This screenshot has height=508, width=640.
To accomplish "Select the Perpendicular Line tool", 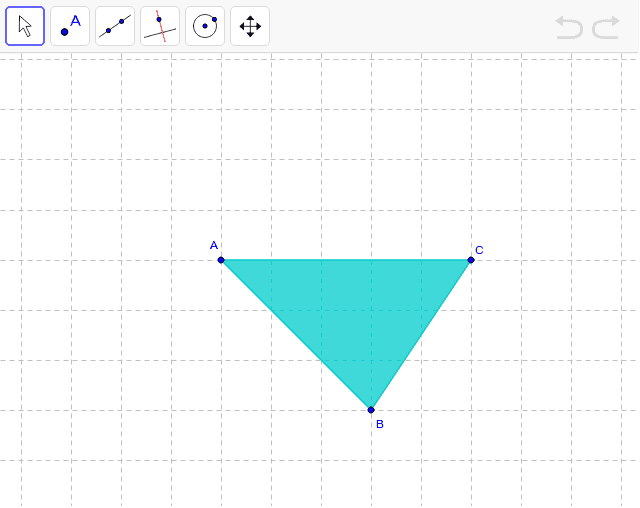I will click(x=160, y=26).
